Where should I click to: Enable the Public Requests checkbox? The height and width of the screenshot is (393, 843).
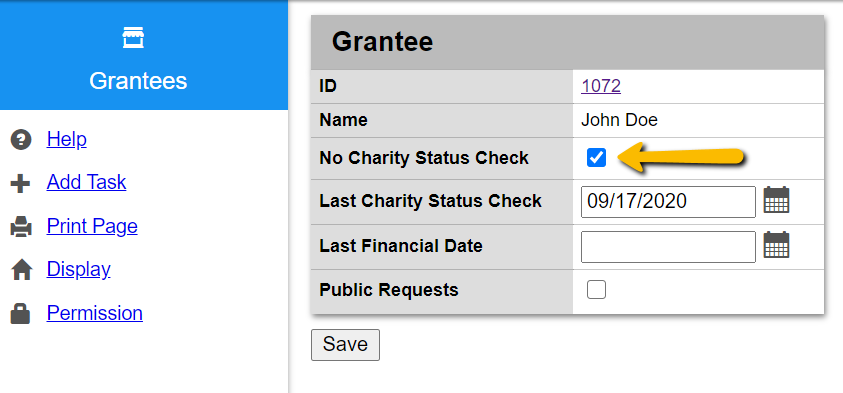pyautogui.click(x=596, y=289)
